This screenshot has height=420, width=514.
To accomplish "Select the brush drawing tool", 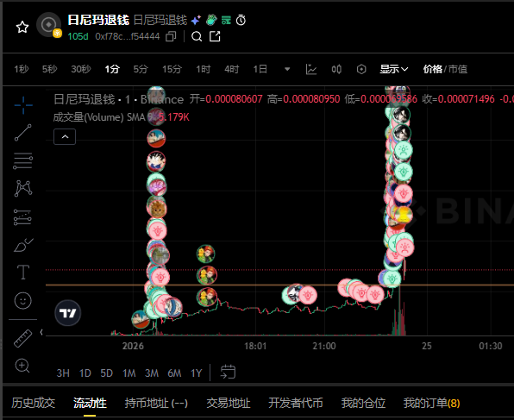I will 23,245.
